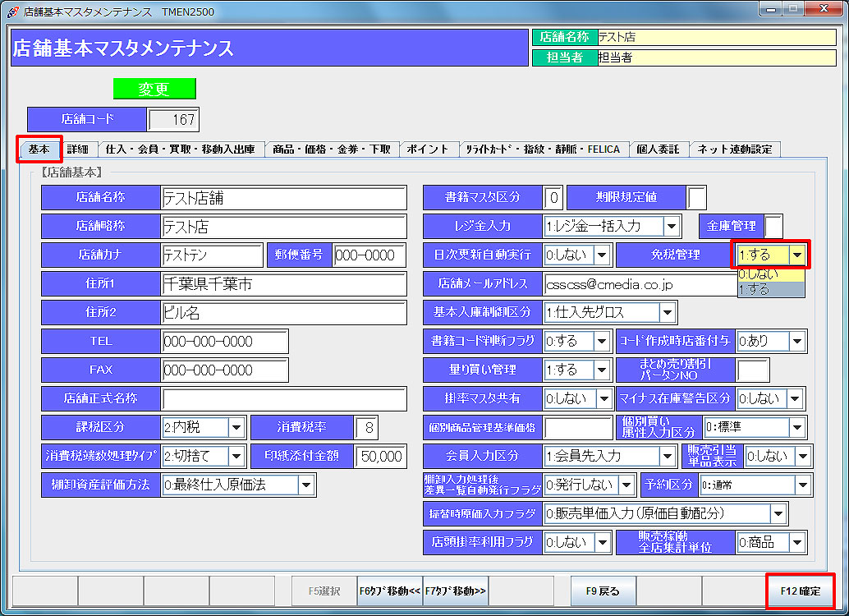
Task: Click F7 タブ移動>> next tab button
Action: (456, 591)
